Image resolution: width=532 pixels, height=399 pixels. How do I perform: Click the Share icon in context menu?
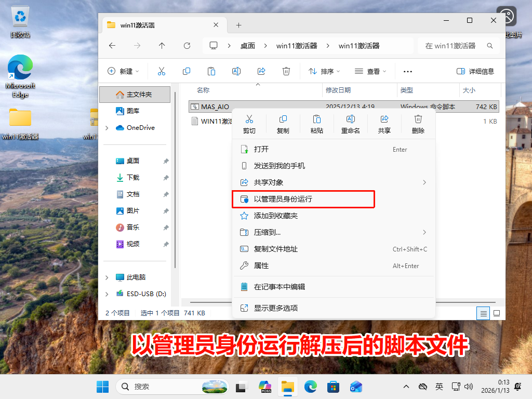click(384, 125)
